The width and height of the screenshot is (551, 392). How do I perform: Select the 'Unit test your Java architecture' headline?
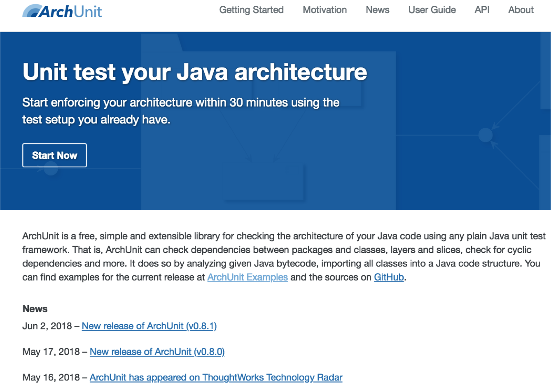[x=195, y=72]
